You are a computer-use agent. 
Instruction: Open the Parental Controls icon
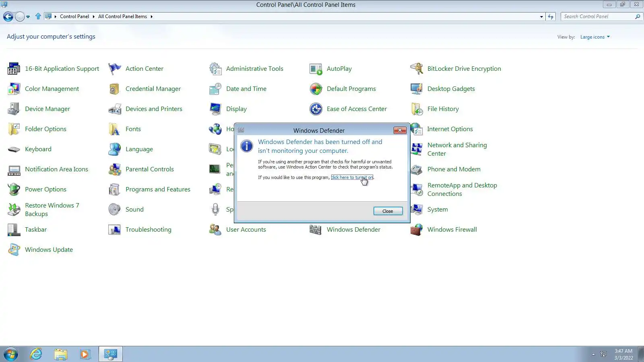pos(114,169)
